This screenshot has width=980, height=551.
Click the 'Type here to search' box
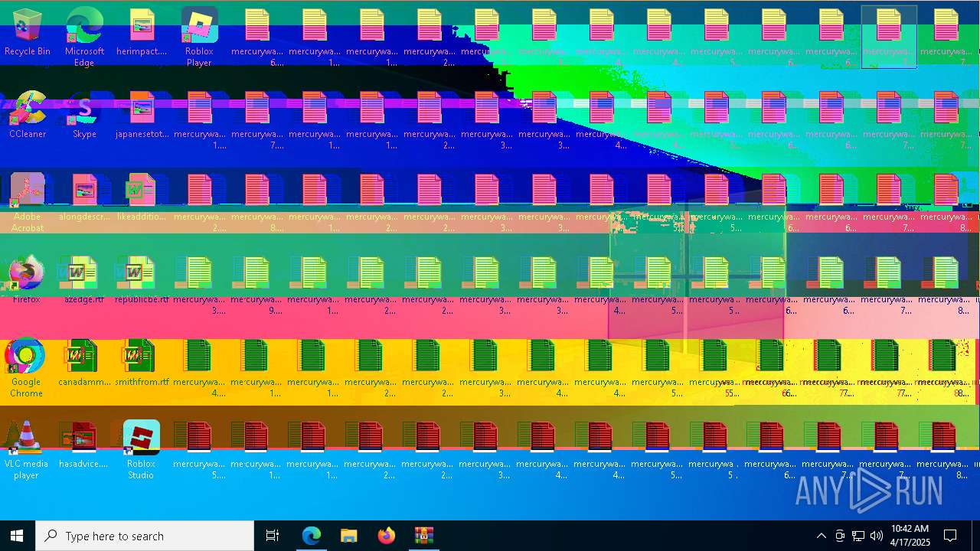(x=145, y=536)
